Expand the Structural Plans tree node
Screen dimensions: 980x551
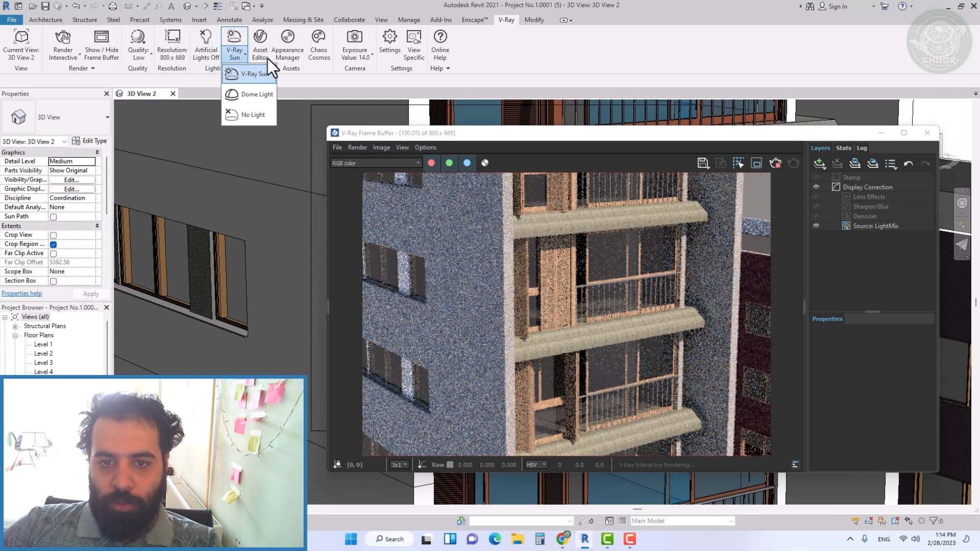15,326
